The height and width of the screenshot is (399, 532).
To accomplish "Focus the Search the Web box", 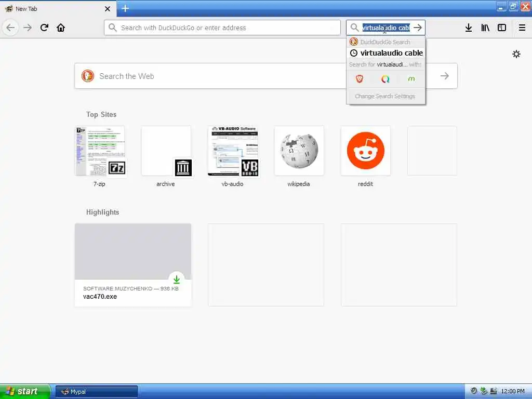I will [x=266, y=76].
